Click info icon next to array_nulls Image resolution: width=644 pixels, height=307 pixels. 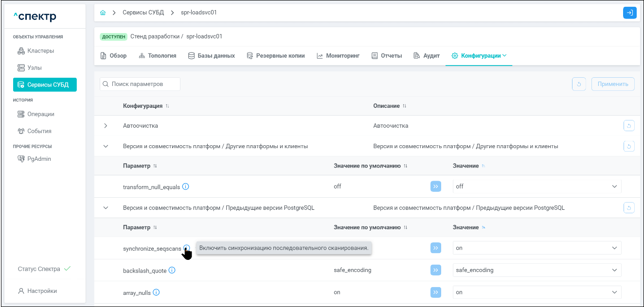coord(156,292)
